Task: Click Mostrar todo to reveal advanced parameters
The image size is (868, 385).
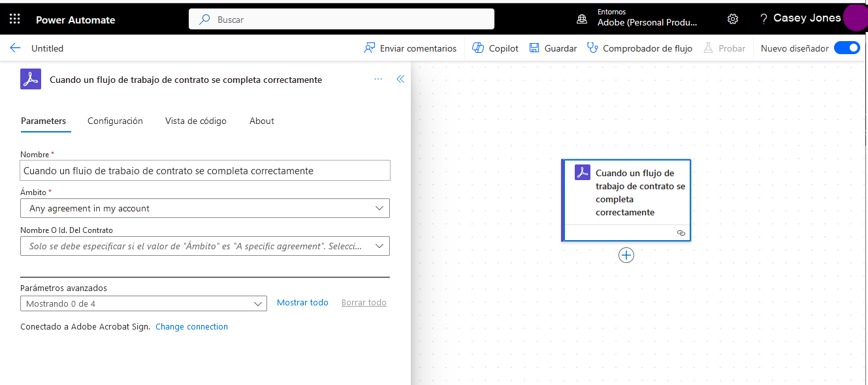Action: click(x=302, y=302)
